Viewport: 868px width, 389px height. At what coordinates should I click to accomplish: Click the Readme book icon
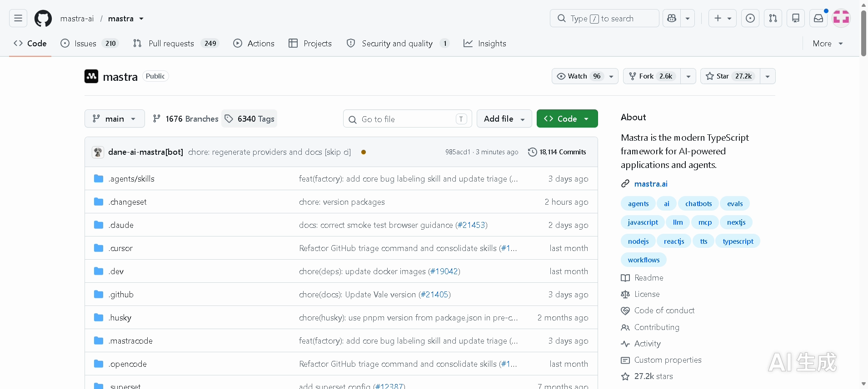pos(625,278)
